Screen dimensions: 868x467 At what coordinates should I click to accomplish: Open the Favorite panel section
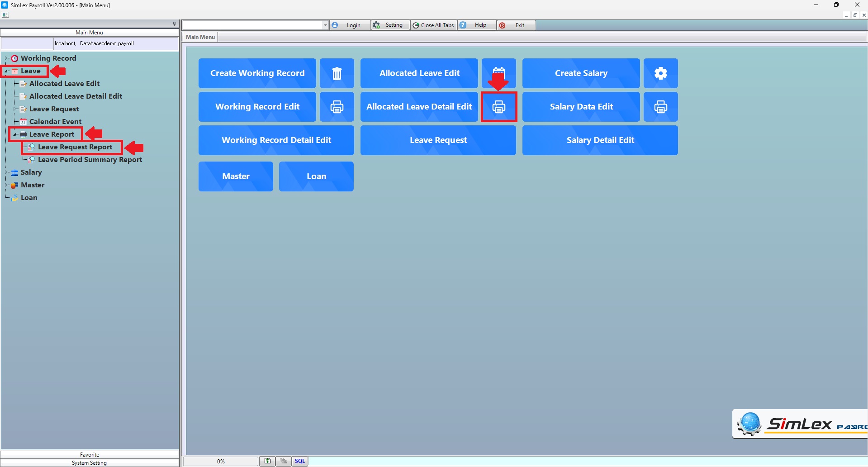tap(90, 455)
